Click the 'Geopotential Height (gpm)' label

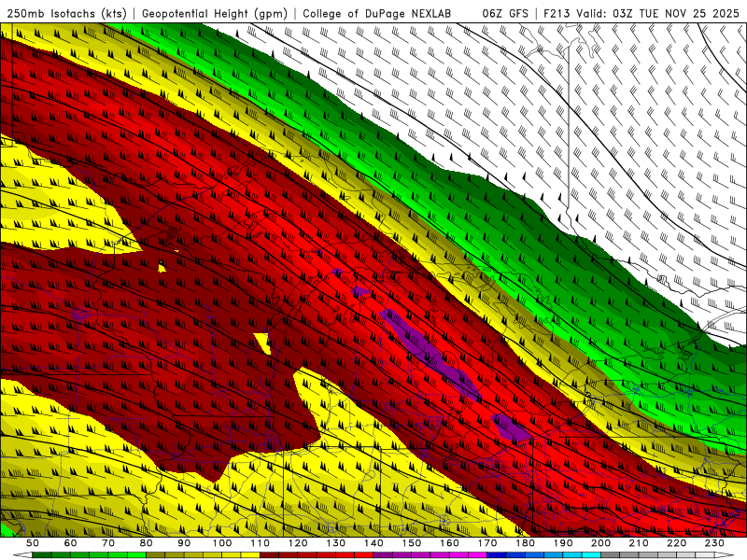click(x=215, y=14)
